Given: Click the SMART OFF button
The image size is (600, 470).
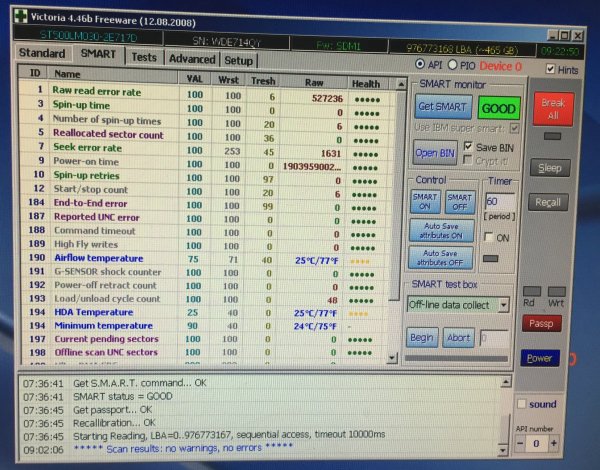Looking at the screenshot, I should [x=460, y=202].
